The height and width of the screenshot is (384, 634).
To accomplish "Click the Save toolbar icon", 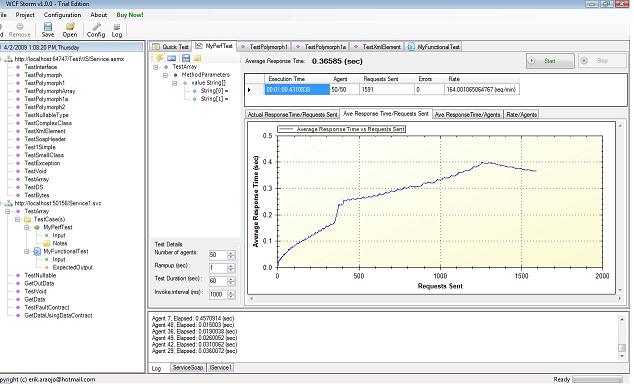I will tap(47, 30).
